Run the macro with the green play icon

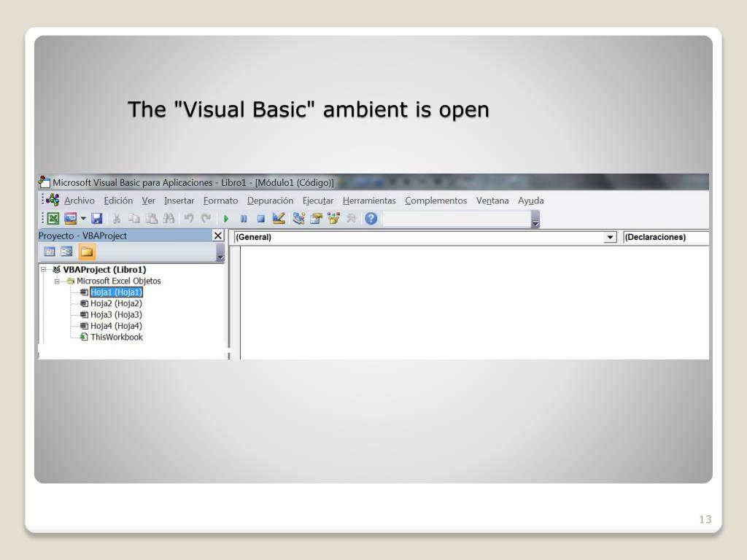click(226, 219)
